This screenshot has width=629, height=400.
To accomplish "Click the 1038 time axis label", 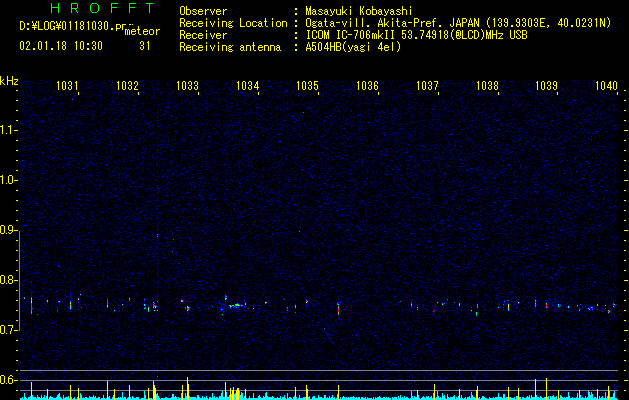I will coord(487,86).
